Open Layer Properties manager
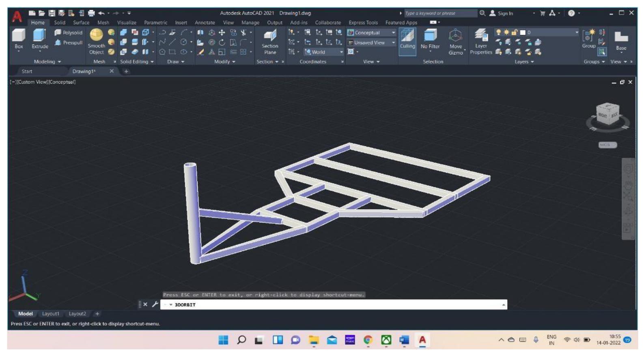This screenshot has width=644, height=353. [x=481, y=42]
